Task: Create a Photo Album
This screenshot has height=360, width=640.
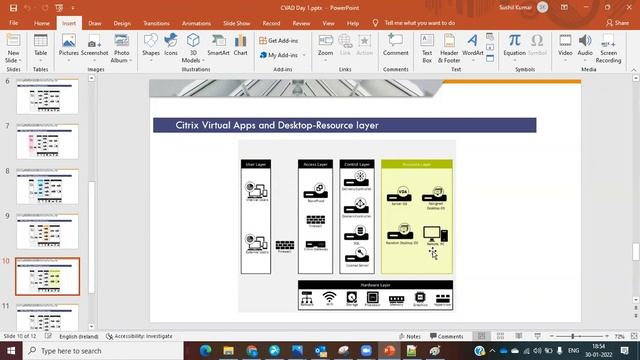Action: (121, 48)
